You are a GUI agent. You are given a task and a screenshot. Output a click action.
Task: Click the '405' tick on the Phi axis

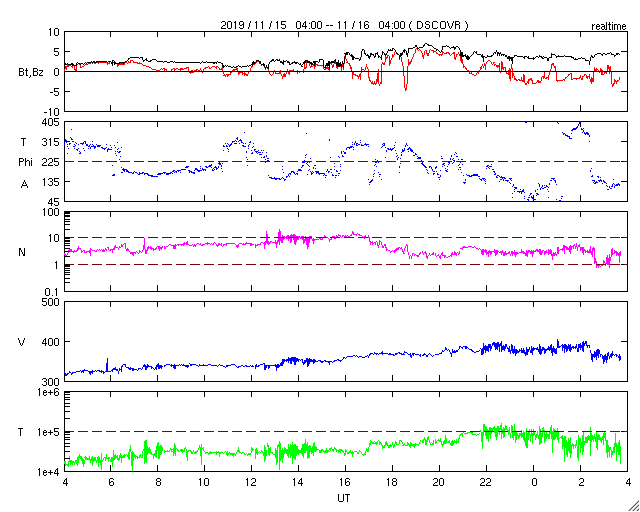click(52, 122)
